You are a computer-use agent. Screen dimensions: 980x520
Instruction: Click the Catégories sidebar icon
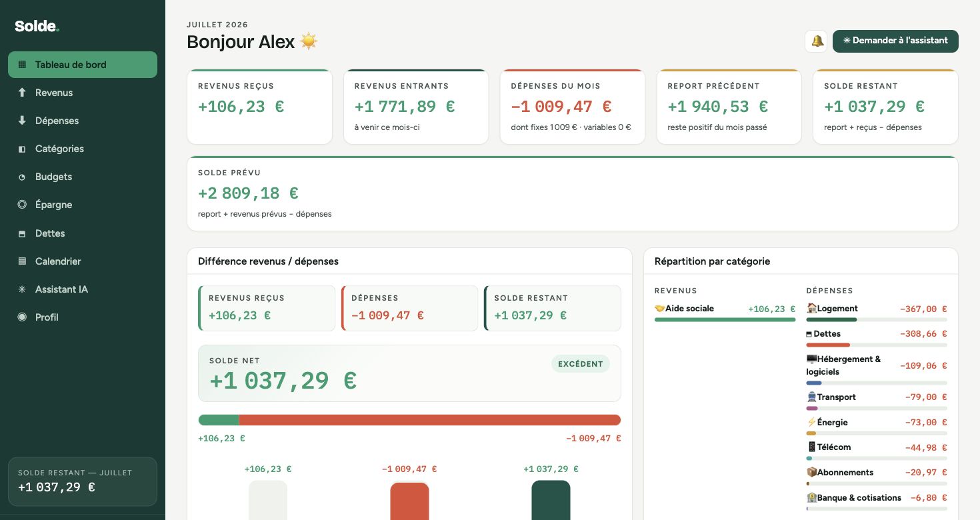click(x=22, y=149)
